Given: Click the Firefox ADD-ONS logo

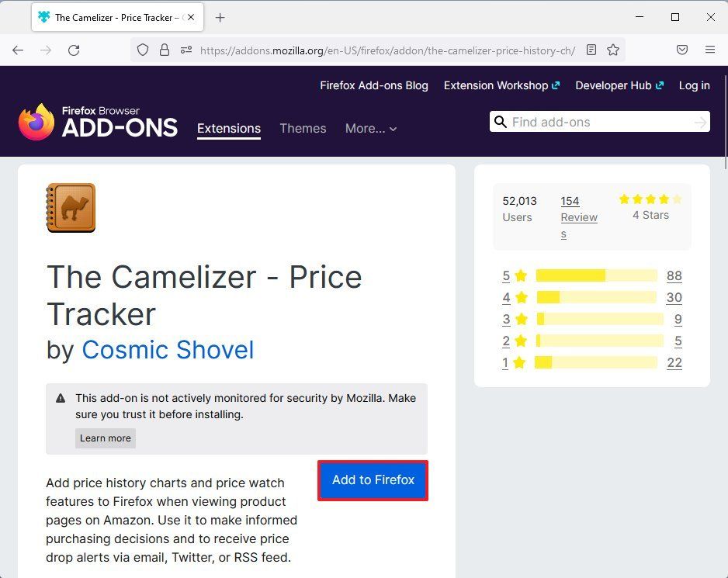Looking at the screenshot, I should (x=98, y=122).
